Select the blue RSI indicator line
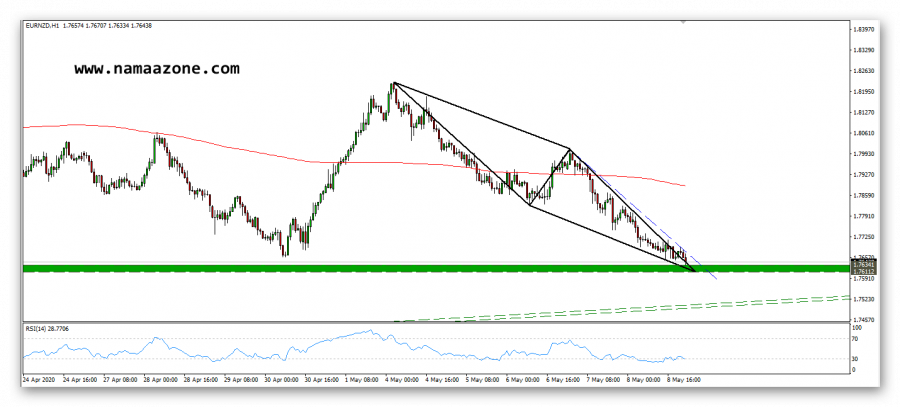 (x=300, y=349)
